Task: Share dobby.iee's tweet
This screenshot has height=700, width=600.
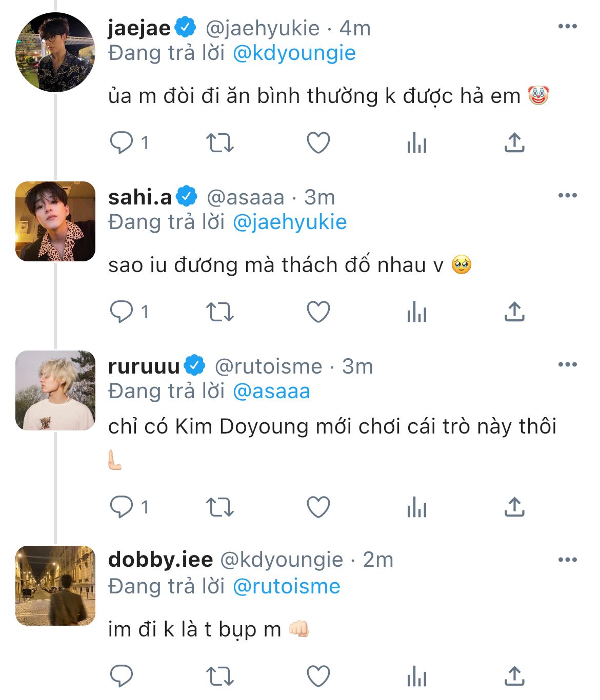Action: (x=514, y=676)
